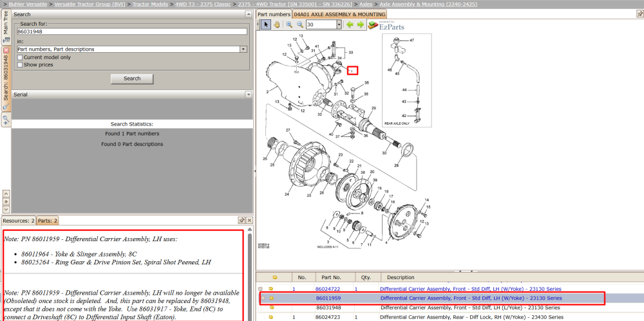Close the notes panel

[249, 221]
